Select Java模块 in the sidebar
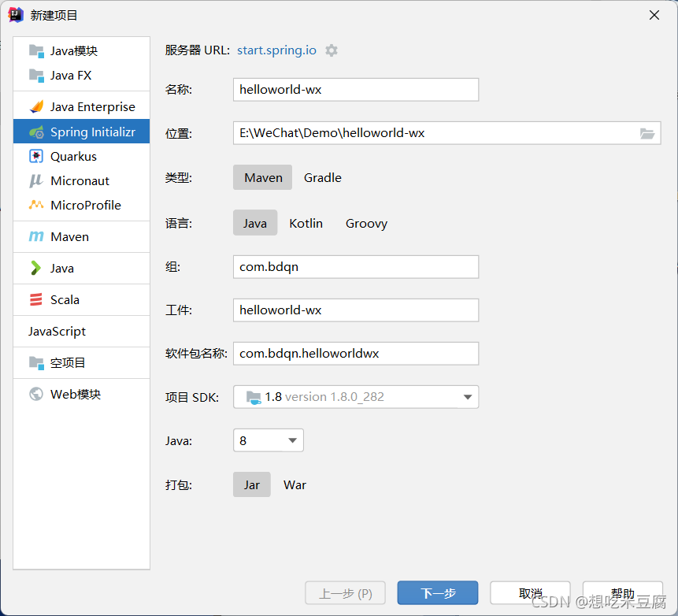 [82, 51]
